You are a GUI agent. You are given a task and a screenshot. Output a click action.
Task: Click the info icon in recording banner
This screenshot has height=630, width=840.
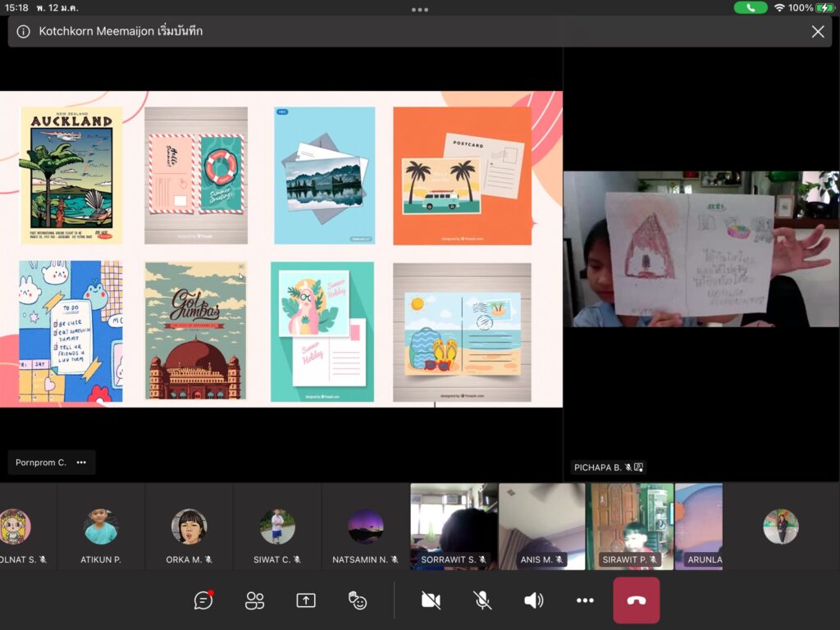24,32
